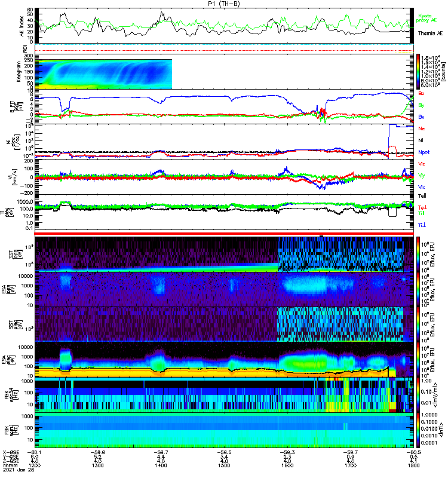Click inside the AE Index line plot
This screenshot has height=478, width=448.
pos(224,26)
